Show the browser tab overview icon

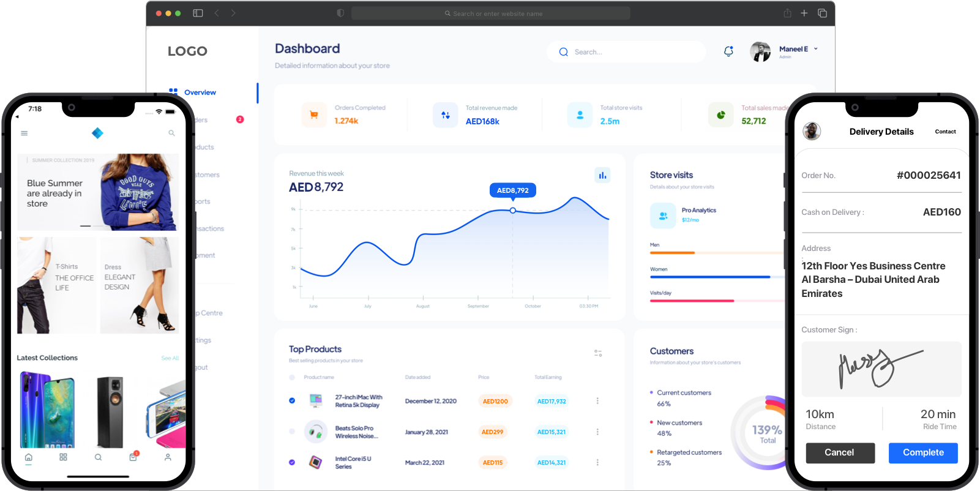(x=822, y=13)
